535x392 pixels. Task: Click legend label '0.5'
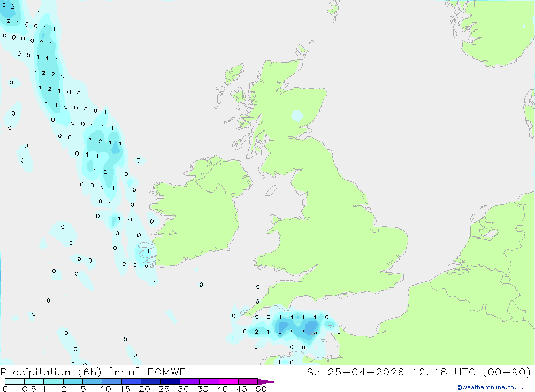(29, 389)
